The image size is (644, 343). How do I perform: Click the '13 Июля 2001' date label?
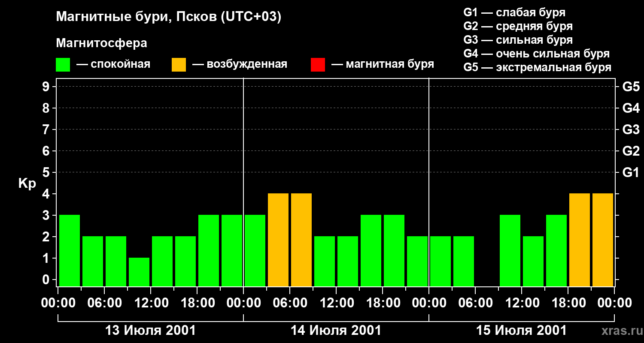click(151, 331)
